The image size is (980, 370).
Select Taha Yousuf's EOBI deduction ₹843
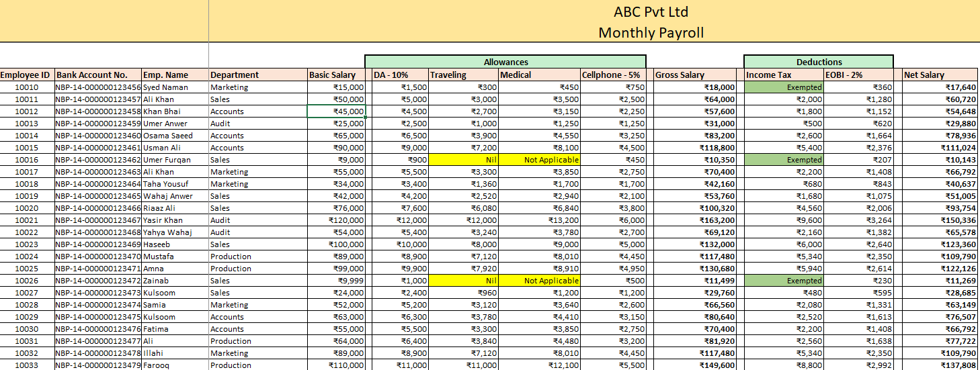(858, 184)
